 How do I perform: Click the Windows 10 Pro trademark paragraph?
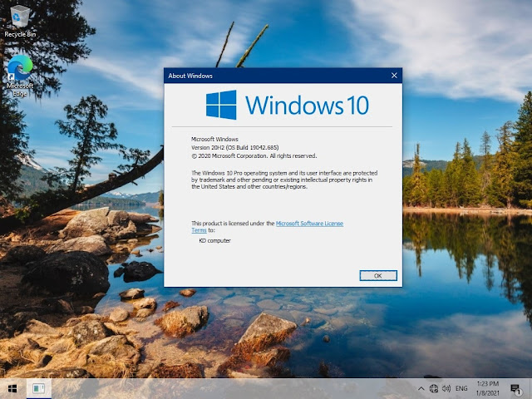pos(284,180)
